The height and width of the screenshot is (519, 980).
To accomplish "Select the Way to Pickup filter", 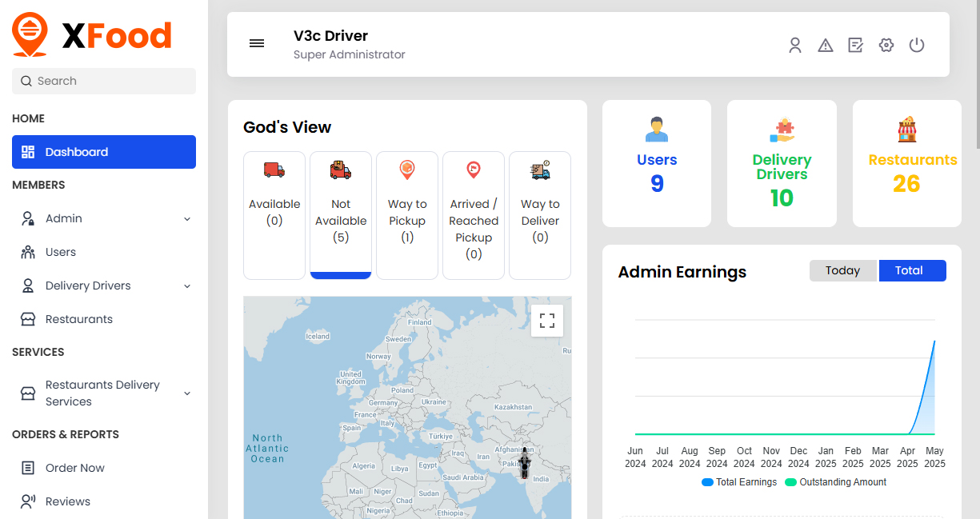I will point(407,215).
